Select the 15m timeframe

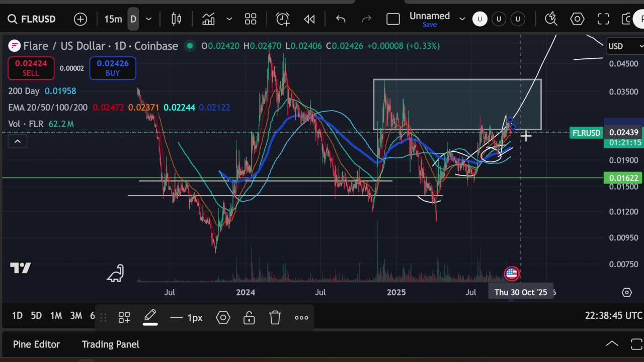[x=113, y=19]
